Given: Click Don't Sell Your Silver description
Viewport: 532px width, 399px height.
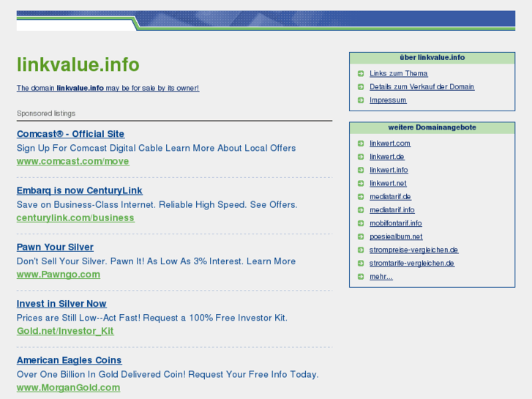Looking at the screenshot, I should pos(156,261).
